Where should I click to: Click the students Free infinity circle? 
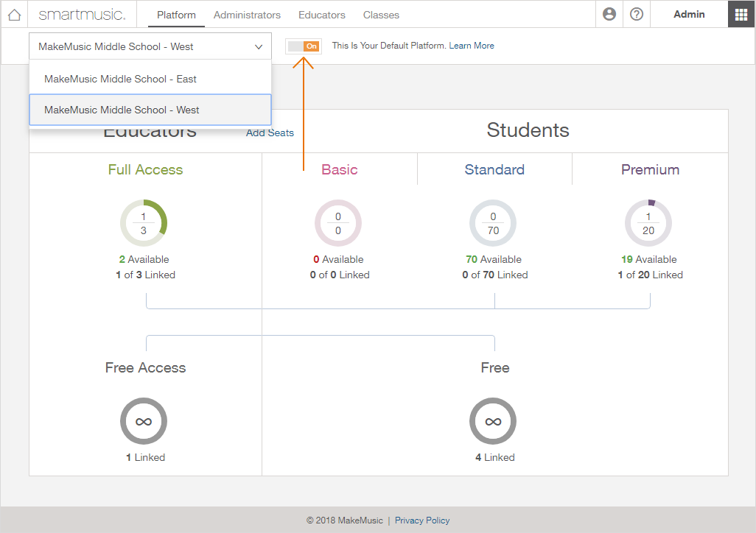(x=493, y=421)
